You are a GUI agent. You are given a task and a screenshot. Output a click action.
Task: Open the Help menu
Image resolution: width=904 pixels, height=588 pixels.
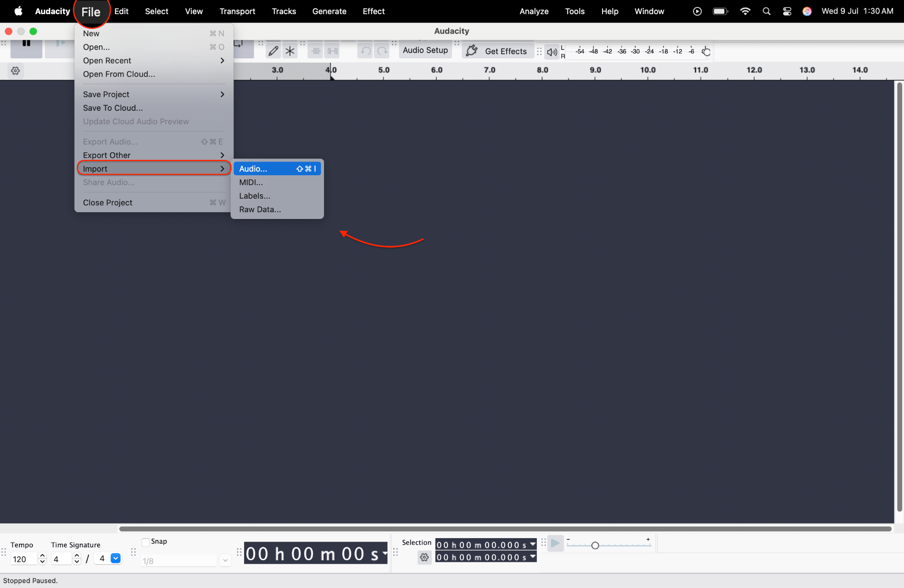click(x=610, y=11)
